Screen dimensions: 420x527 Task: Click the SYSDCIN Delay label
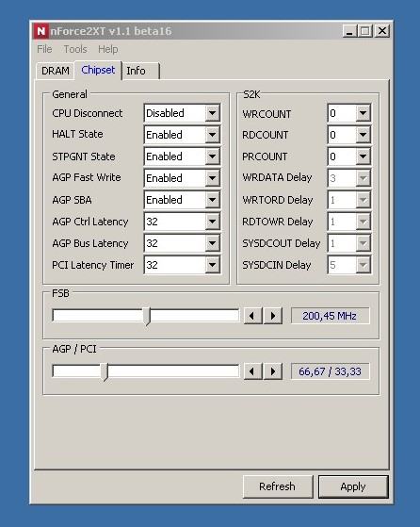point(276,265)
